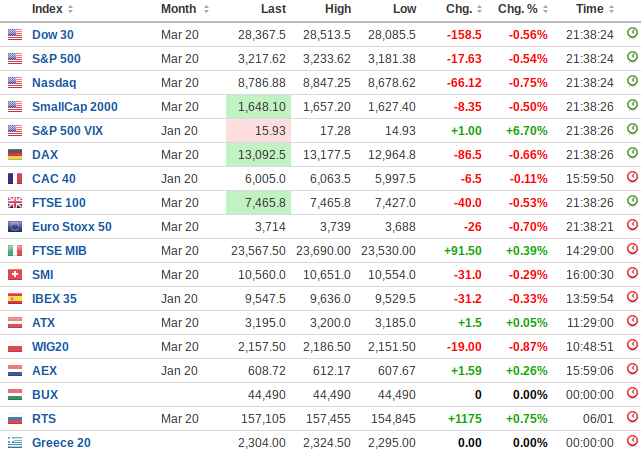This screenshot has width=641, height=454.
Task: Click the highlighted 7,465.8 last price
Action: click(x=258, y=203)
